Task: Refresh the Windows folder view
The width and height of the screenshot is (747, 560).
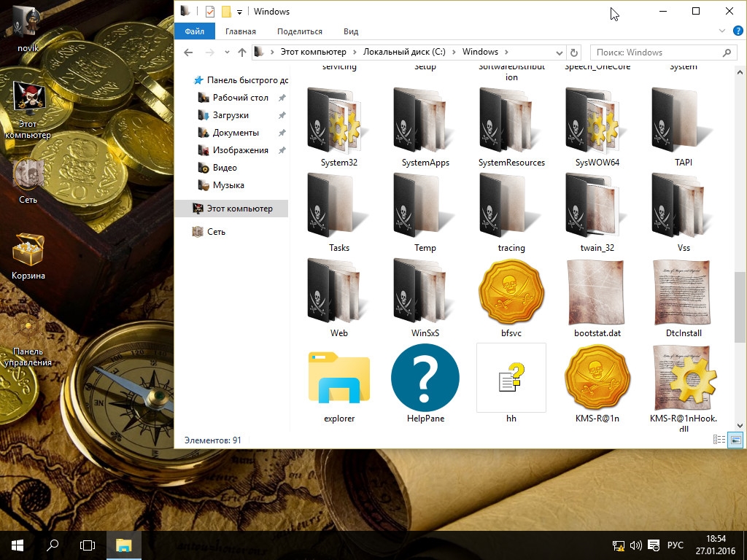Action: (574, 52)
